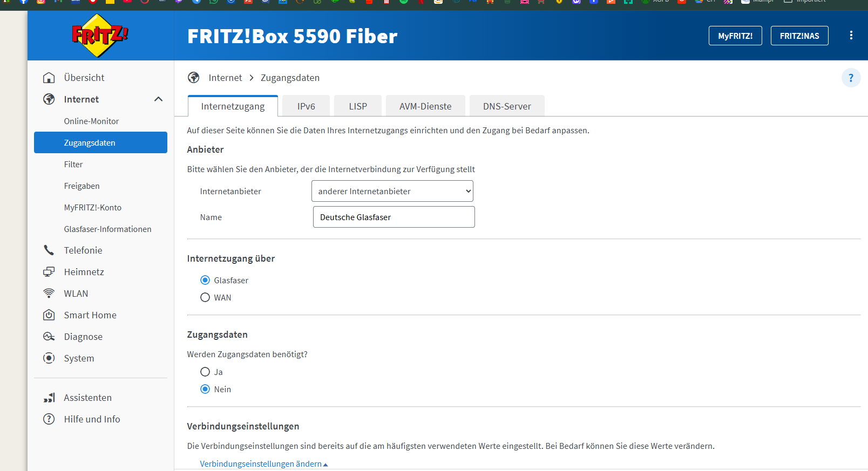The width and height of the screenshot is (868, 471).
Task: Select Zugangsdaten in sidebar
Action: [100, 142]
